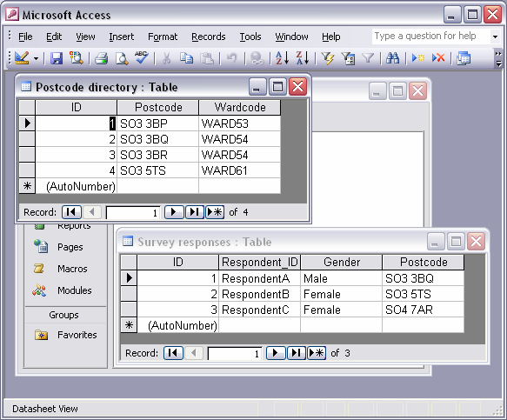
Task: Open the Help menu
Action: [x=331, y=37]
